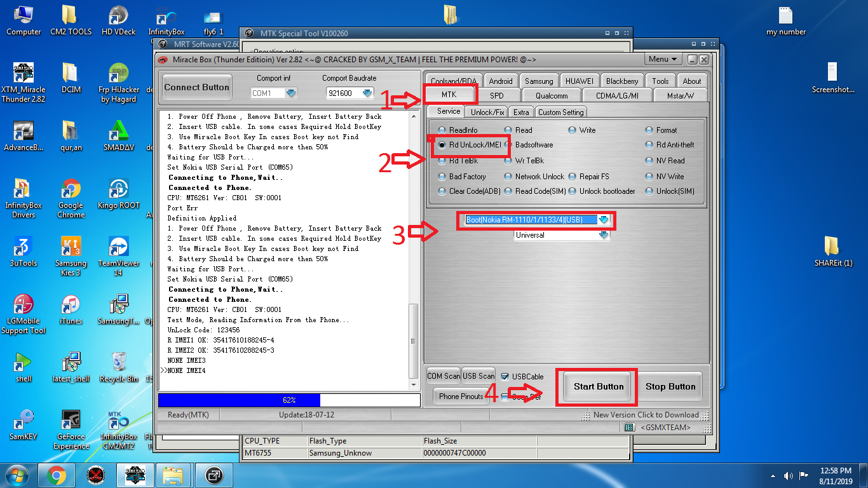The image size is (868, 488).
Task: Open the Recycle Bin
Action: pos(118,368)
